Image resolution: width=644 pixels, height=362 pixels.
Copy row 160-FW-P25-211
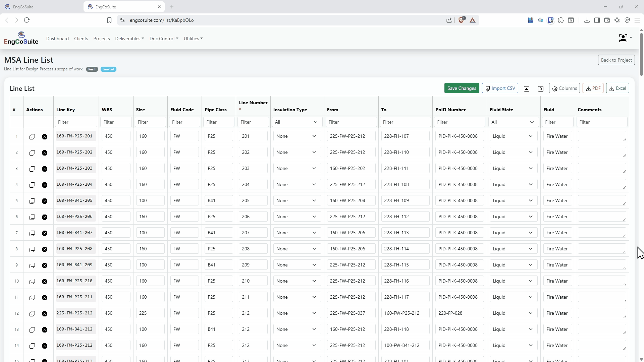[x=32, y=298]
